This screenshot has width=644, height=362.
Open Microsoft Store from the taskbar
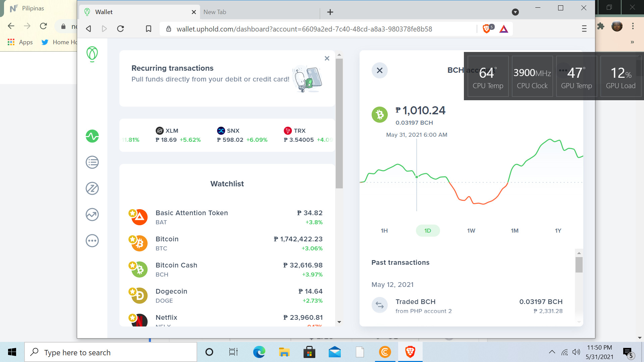(309, 352)
